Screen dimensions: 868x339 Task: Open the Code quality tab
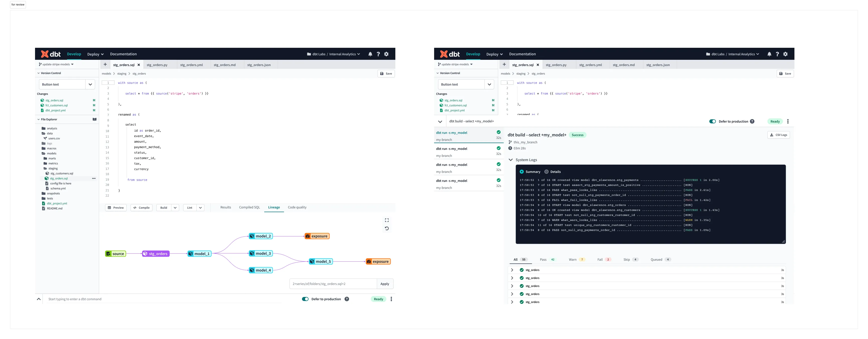point(297,207)
